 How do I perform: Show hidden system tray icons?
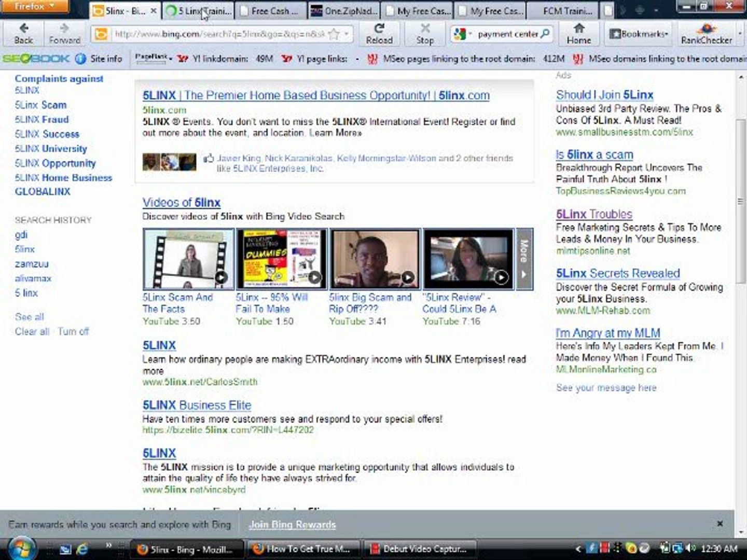577,549
